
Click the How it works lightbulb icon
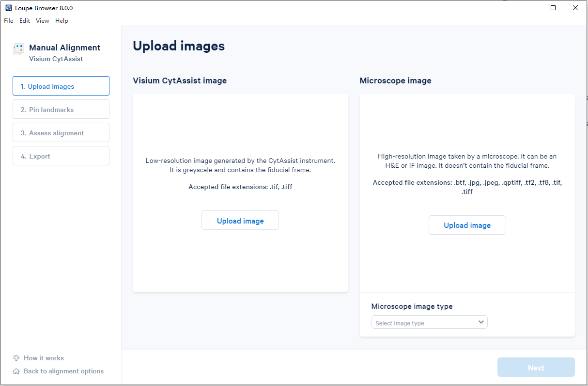[x=16, y=358]
